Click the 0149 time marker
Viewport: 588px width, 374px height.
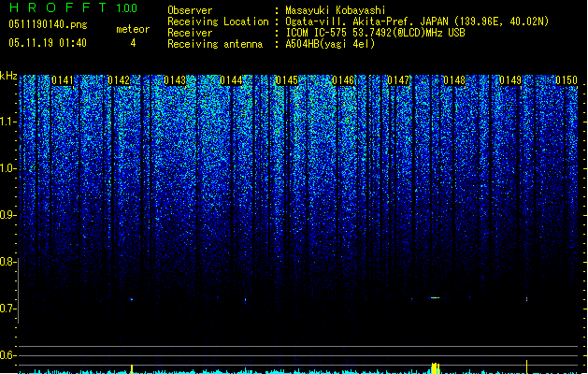tap(510, 80)
